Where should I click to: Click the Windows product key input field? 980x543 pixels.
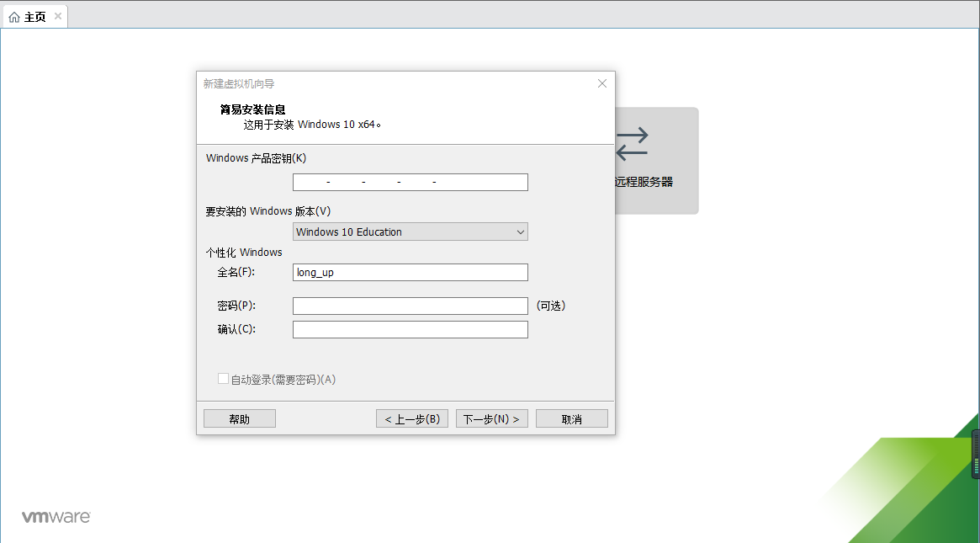click(410, 182)
